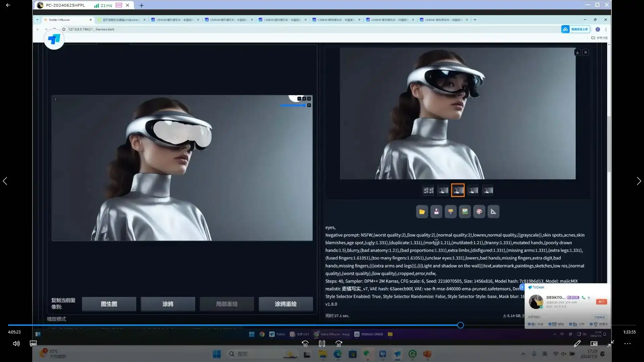Open the browser tab search chevron

coord(37,20)
